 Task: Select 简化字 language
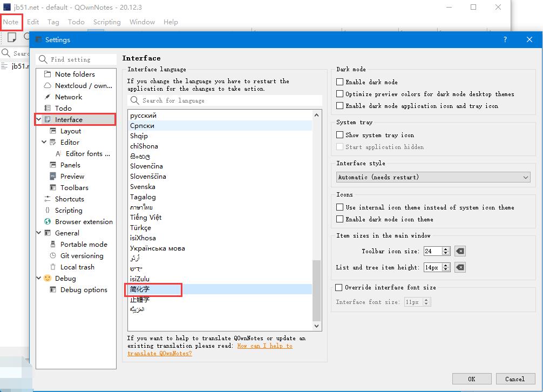click(220, 289)
